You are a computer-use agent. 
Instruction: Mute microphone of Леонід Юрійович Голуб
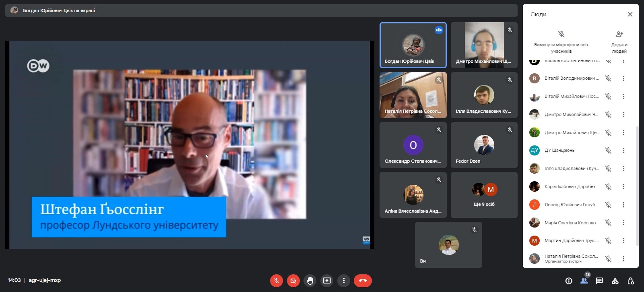(x=608, y=205)
